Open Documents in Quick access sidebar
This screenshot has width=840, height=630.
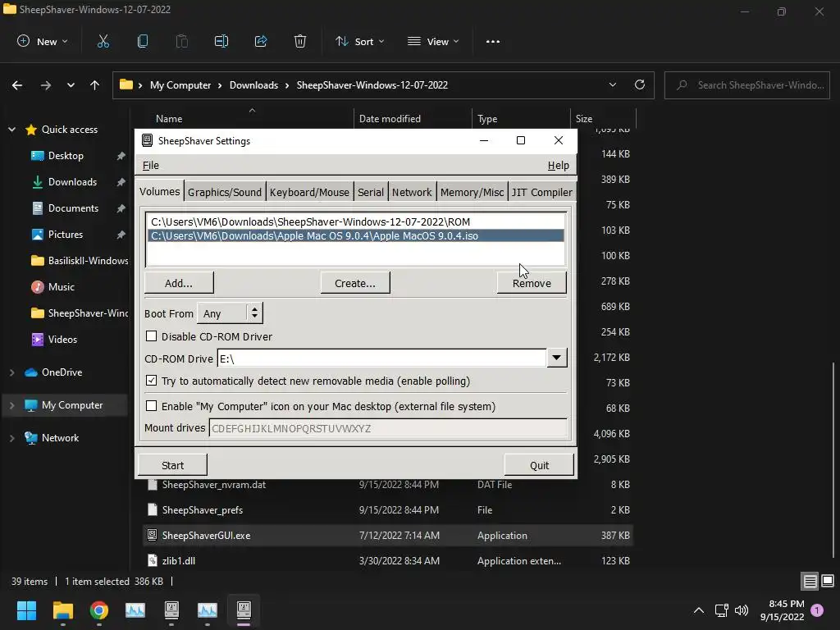[73, 208]
